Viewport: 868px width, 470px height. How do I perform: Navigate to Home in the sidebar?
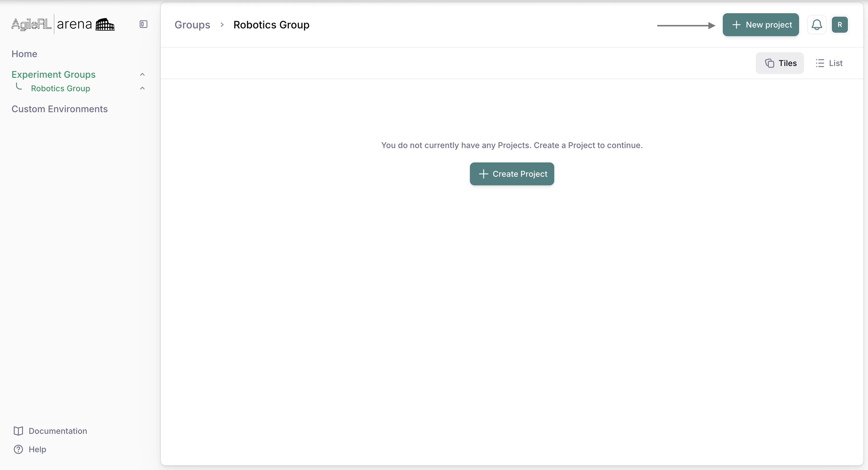24,54
